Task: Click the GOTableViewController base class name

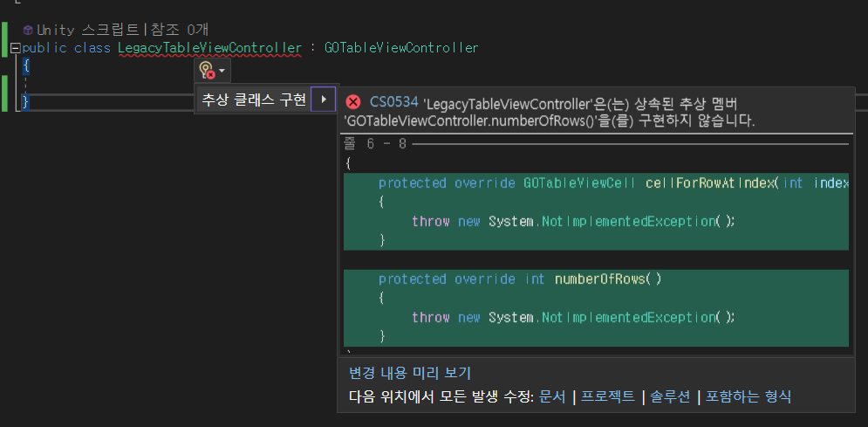Action: tap(401, 48)
